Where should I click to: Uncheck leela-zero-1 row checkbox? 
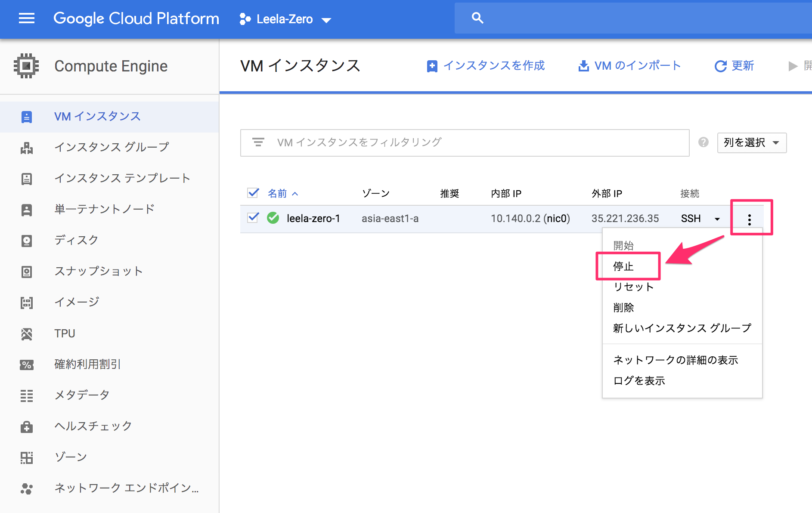coord(253,218)
